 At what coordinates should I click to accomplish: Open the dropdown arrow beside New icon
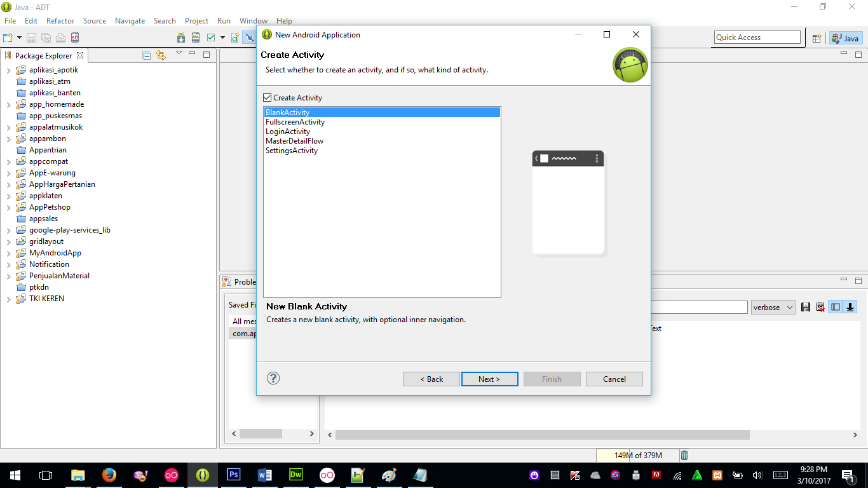click(x=19, y=37)
